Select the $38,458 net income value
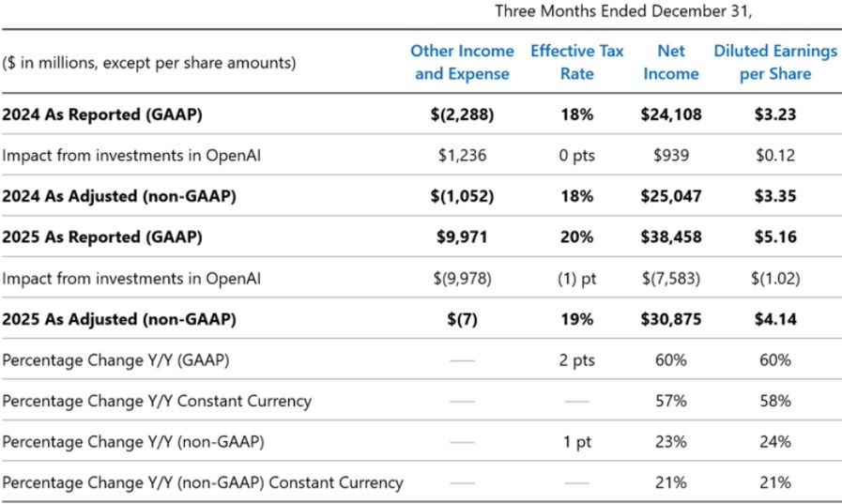842x504 pixels. [671, 237]
